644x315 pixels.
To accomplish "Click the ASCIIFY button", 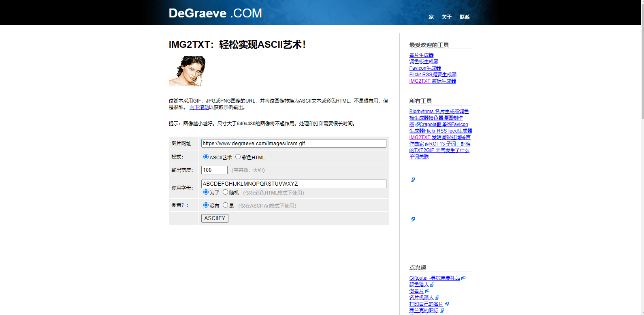I will pos(215,218).
